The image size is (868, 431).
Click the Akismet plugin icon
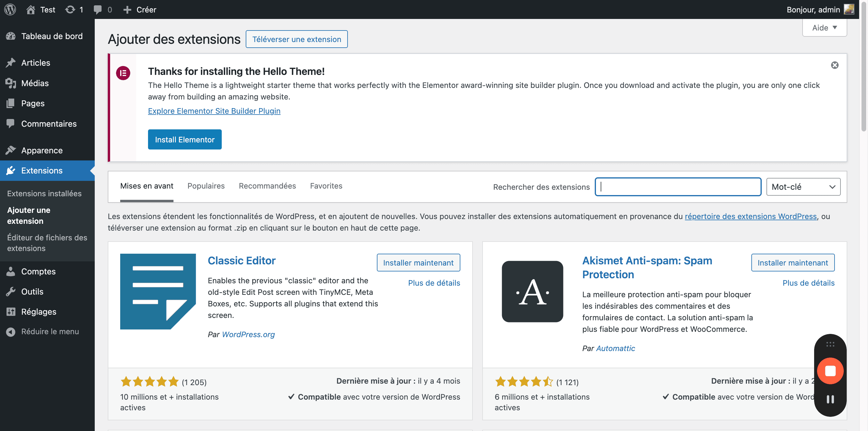coord(532,292)
